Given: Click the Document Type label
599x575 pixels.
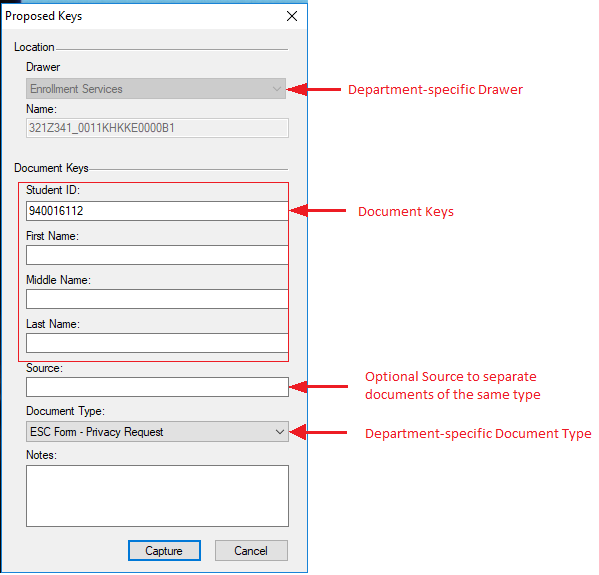Looking at the screenshot, I should click(x=65, y=411).
